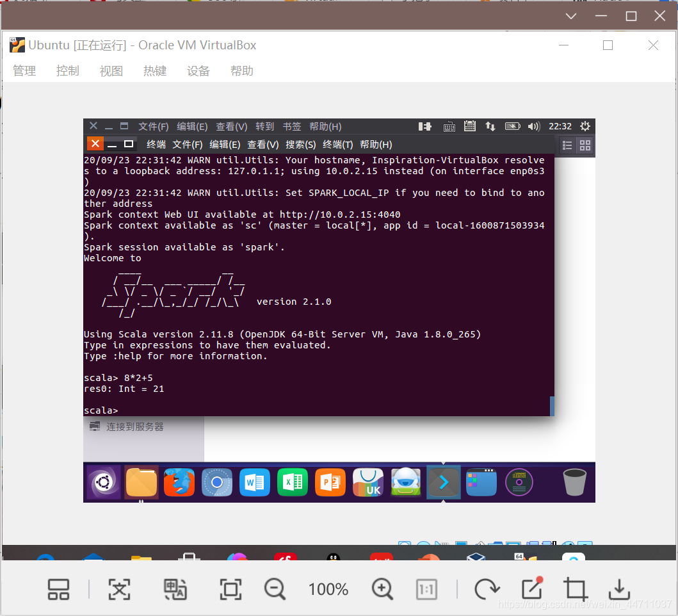Click the viewer translate icon
The image size is (678, 616).
[x=175, y=589]
